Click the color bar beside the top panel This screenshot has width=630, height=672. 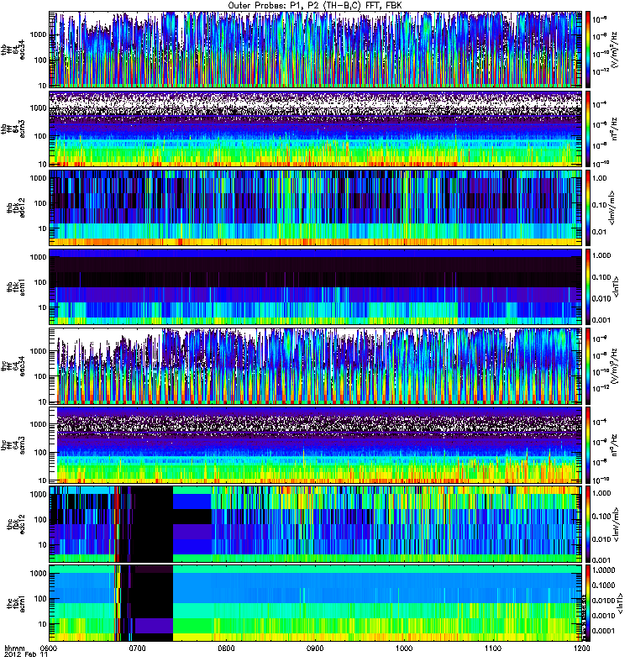588,49
